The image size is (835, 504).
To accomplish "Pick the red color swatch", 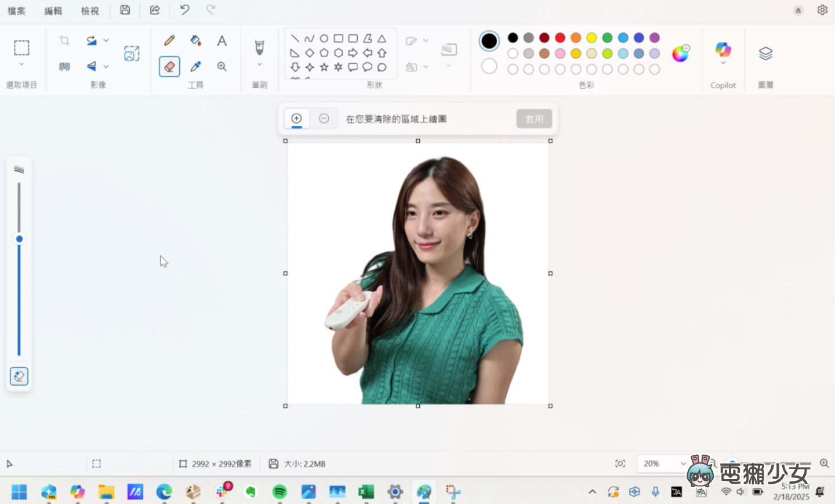I will (560, 38).
